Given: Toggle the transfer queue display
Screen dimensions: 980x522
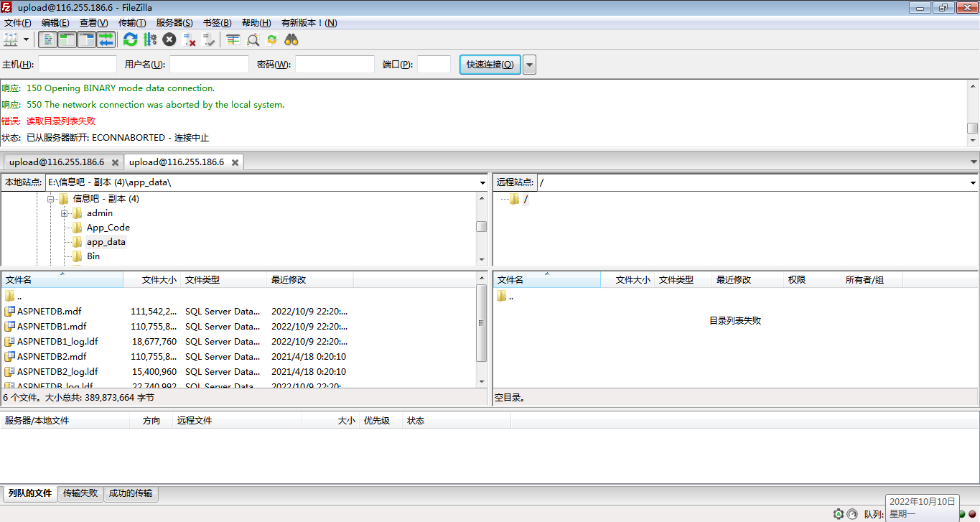Looking at the screenshot, I should pyautogui.click(x=106, y=39).
